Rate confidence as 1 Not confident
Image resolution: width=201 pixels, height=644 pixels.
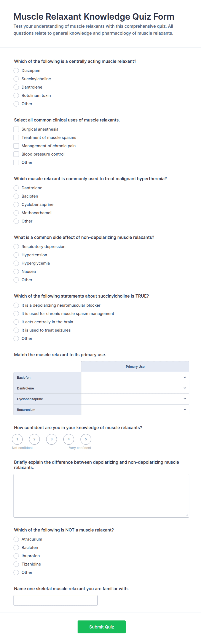pyautogui.click(x=17, y=439)
